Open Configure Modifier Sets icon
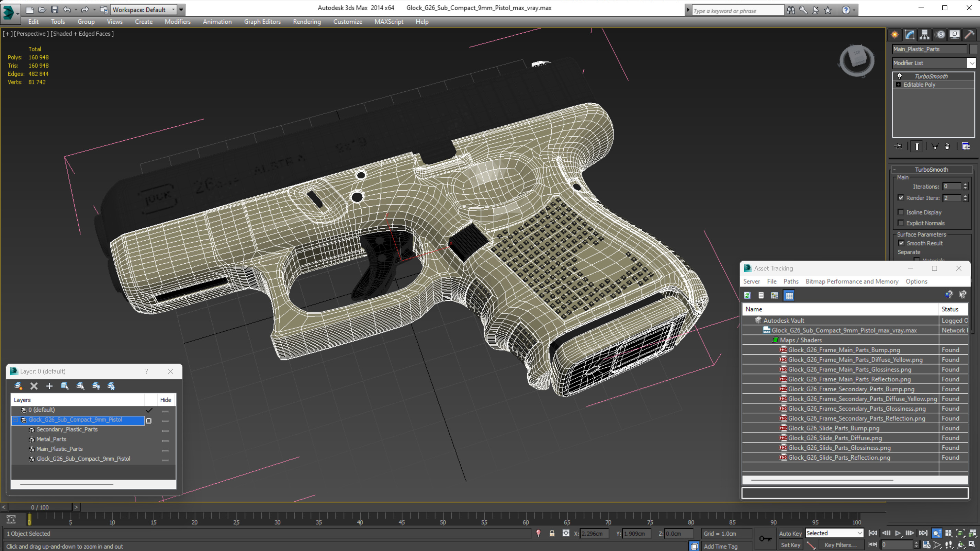 (966, 146)
